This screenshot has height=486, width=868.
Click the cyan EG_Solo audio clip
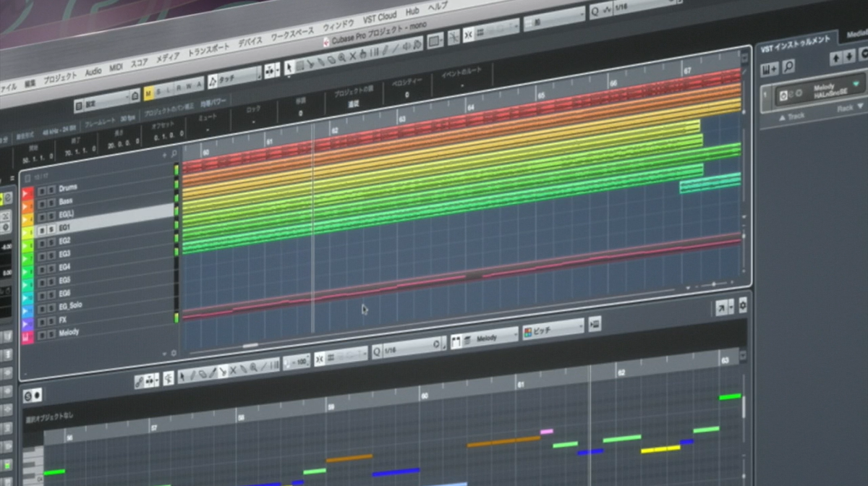710,183
